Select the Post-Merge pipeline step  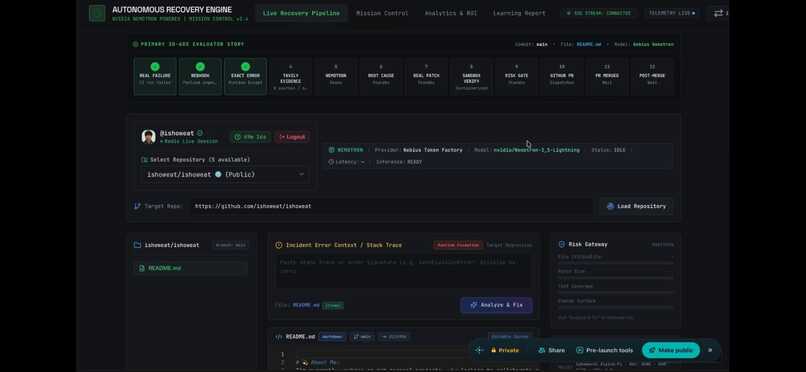coord(652,76)
